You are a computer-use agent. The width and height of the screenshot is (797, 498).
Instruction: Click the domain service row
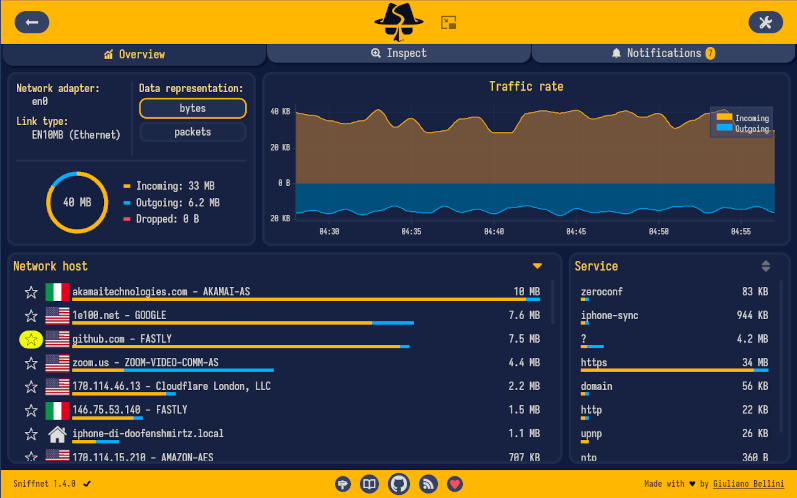point(675,387)
